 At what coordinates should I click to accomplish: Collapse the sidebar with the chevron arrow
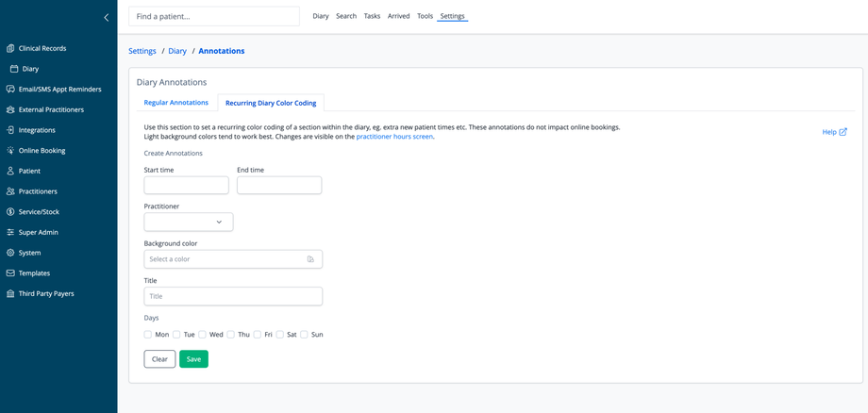coord(106,17)
